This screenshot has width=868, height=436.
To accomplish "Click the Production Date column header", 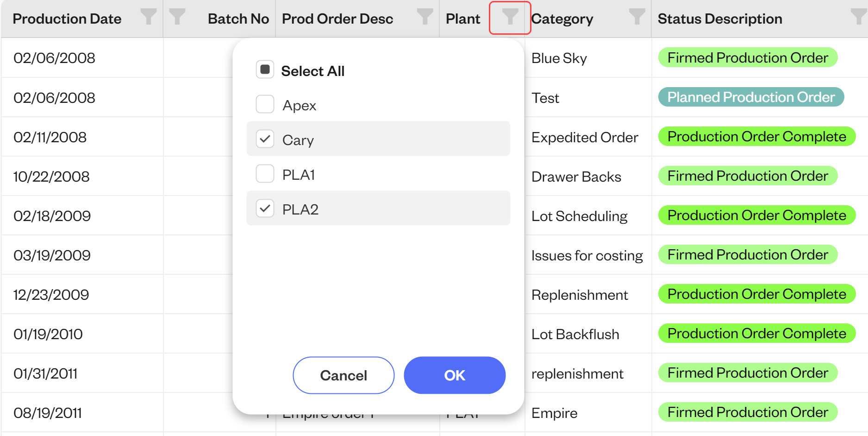I will [x=67, y=19].
